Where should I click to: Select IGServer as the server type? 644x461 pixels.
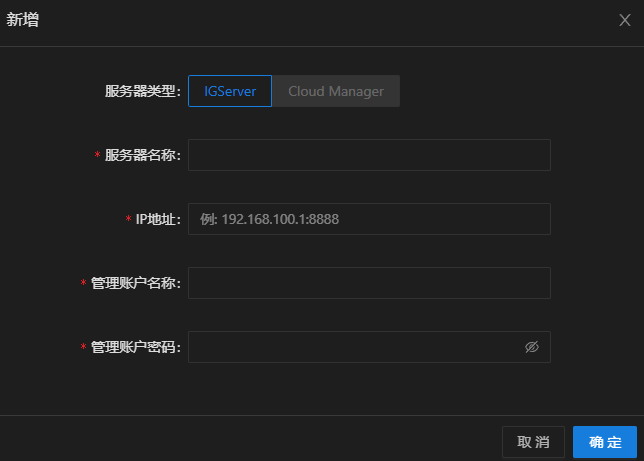coord(230,91)
